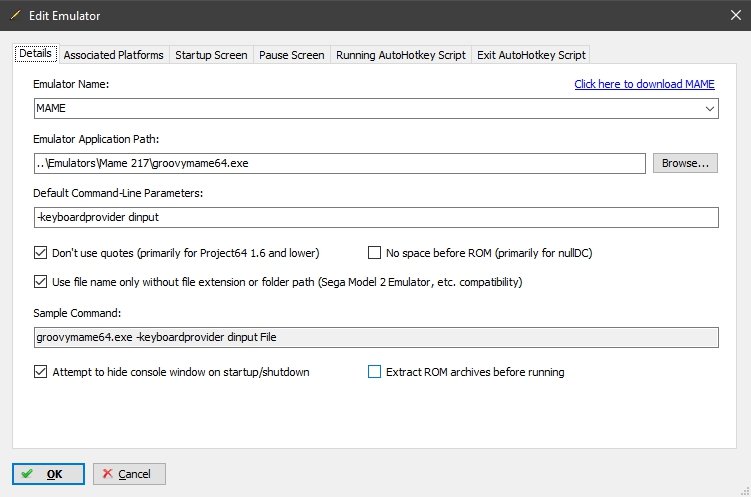Focus the Default Command-Line Parameters field
Screen dimensions: 751x497
click(375, 217)
